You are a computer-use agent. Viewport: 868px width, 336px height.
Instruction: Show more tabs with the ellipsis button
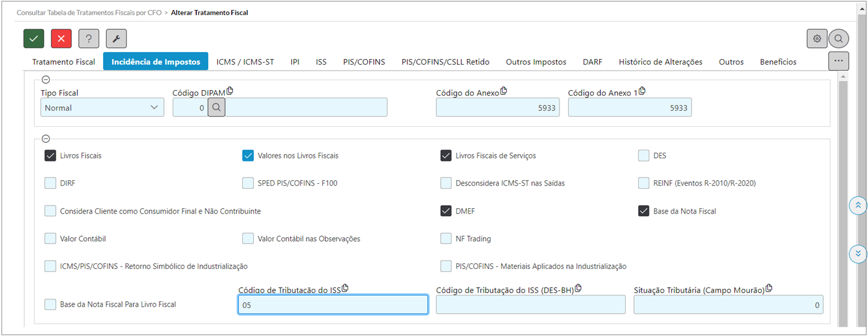point(838,61)
